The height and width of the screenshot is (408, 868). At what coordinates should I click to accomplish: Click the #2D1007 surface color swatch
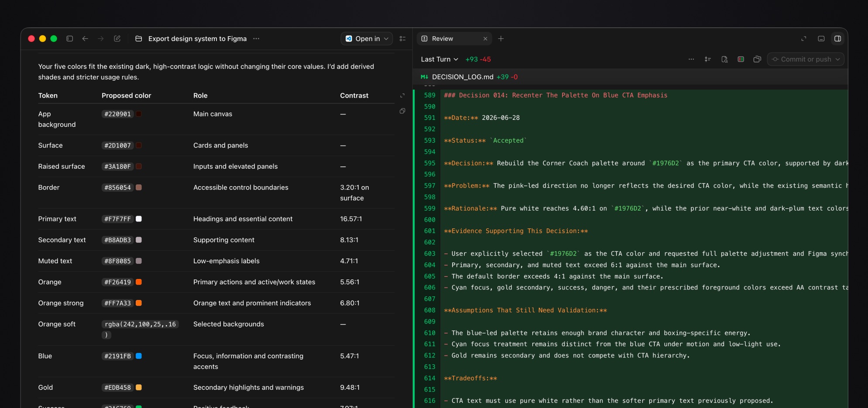138,145
